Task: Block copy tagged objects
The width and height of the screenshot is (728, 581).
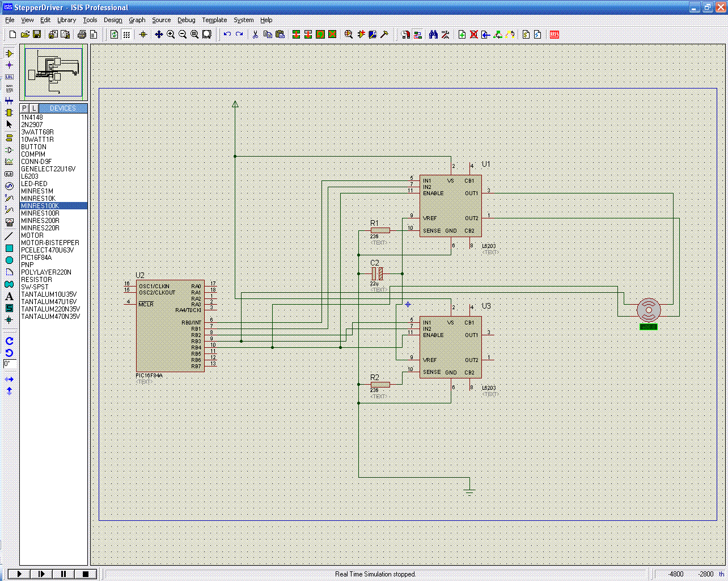Action: click(296, 35)
